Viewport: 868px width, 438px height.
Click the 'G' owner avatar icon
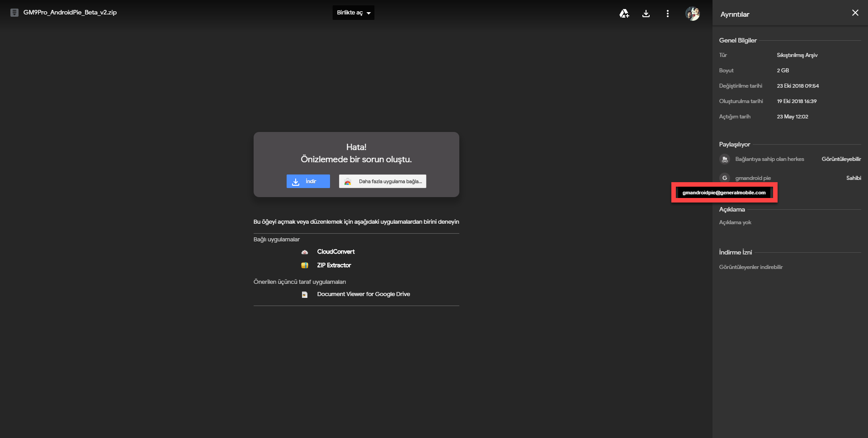tap(725, 178)
